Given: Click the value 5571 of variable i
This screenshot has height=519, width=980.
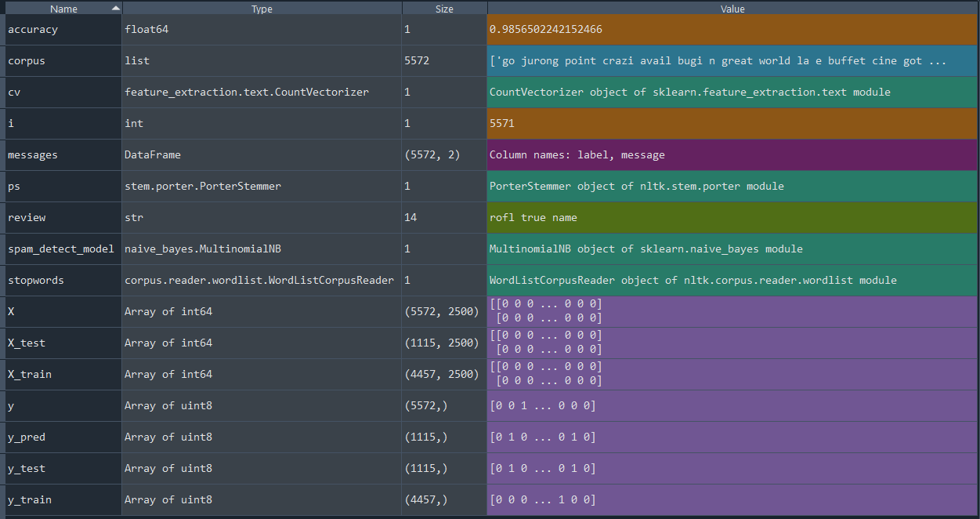Looking at the screenshot, I should pyautogui.click(x=502, y=124).
